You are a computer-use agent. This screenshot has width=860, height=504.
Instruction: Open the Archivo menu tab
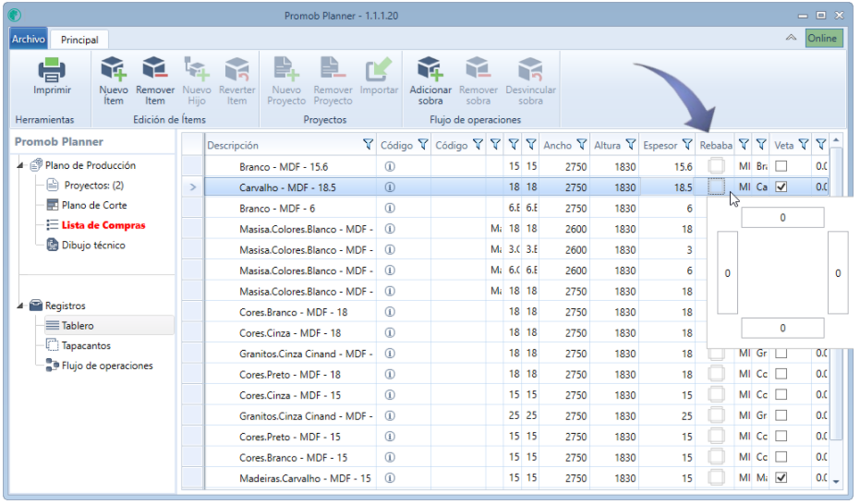(x=29, y=39)
